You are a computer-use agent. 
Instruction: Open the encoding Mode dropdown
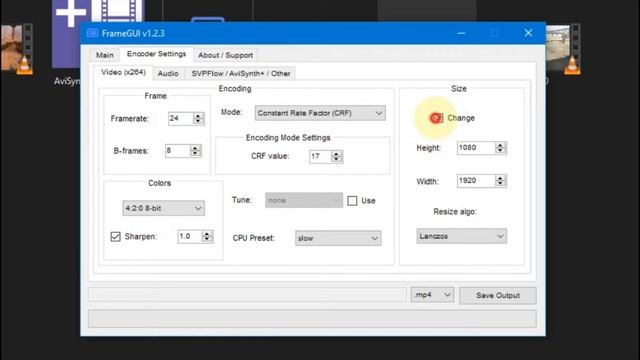[320, 113]
